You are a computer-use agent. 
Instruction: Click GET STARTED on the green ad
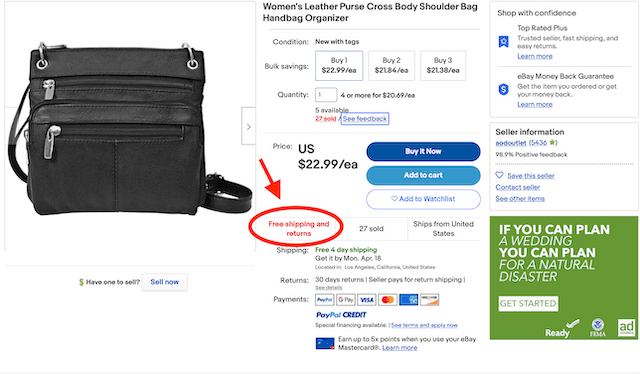[x=528, y=303]
